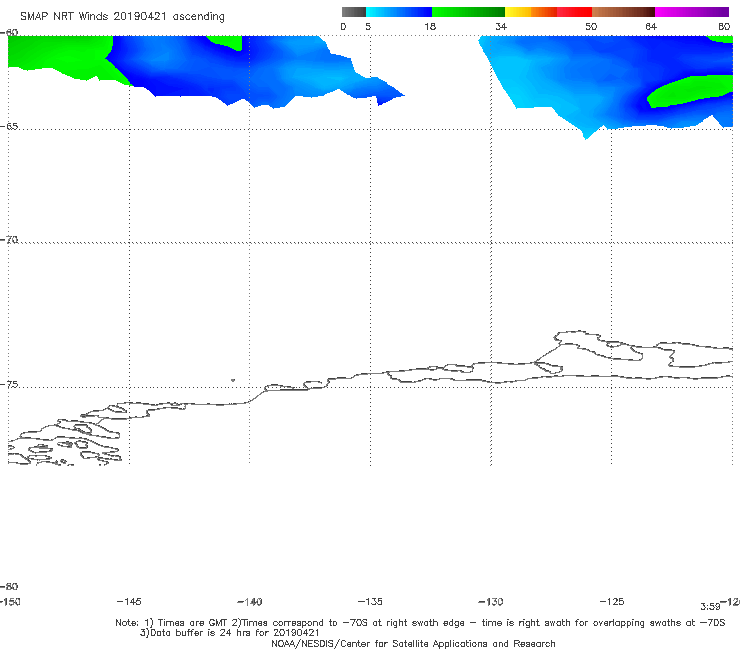Pick the gray 0–5 colorbar segment
This screenshot has height=650, width=740.
click(x=354, y=12)
